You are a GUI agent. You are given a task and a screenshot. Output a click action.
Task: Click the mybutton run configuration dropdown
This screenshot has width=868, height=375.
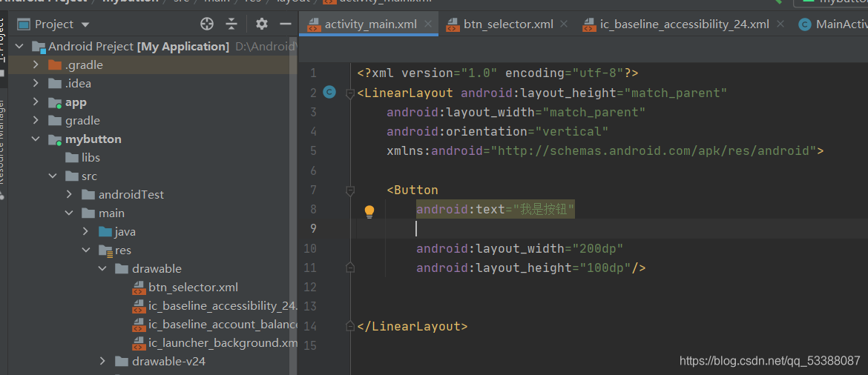coord(830,2)
